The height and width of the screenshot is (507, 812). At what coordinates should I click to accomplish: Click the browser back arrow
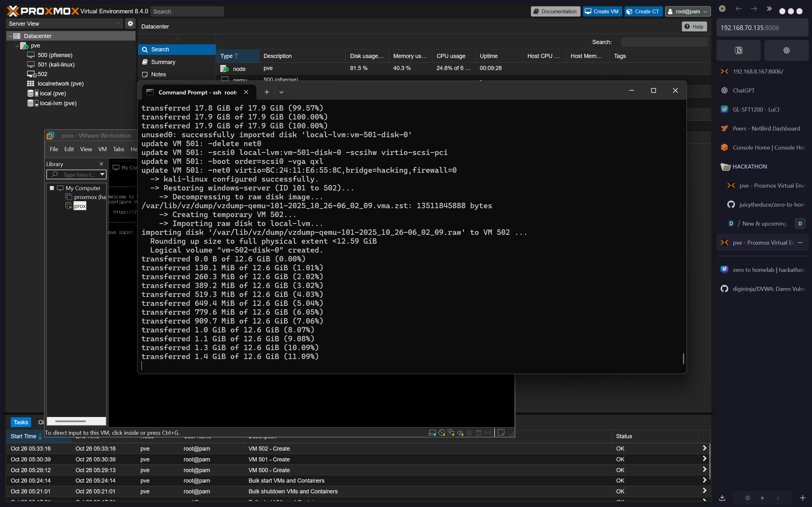click(x=738, y=9)
